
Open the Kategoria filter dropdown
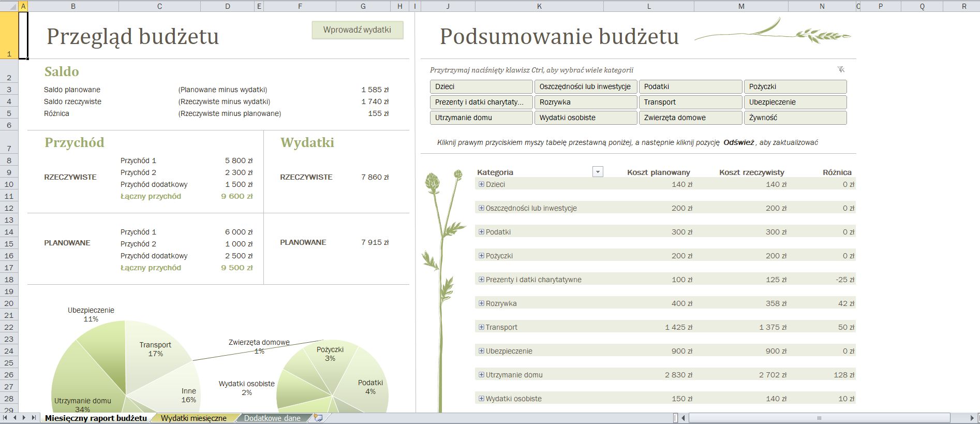pos(598,172)
